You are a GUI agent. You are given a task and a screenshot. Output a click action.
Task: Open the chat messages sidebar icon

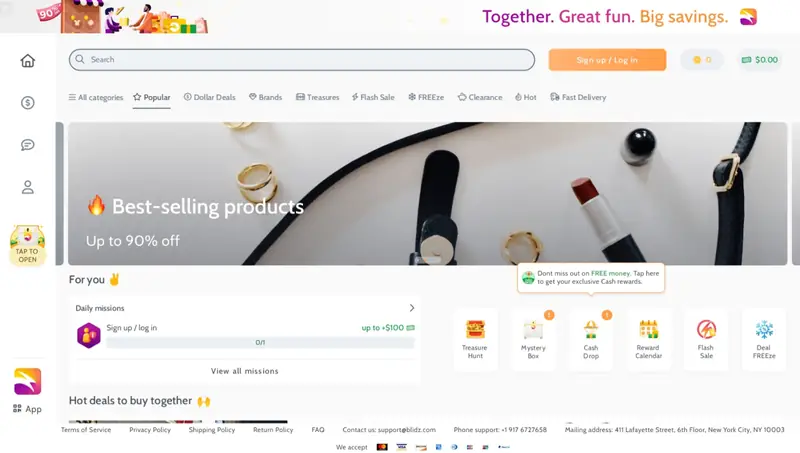pyautogui.click(x=28, y=145)
